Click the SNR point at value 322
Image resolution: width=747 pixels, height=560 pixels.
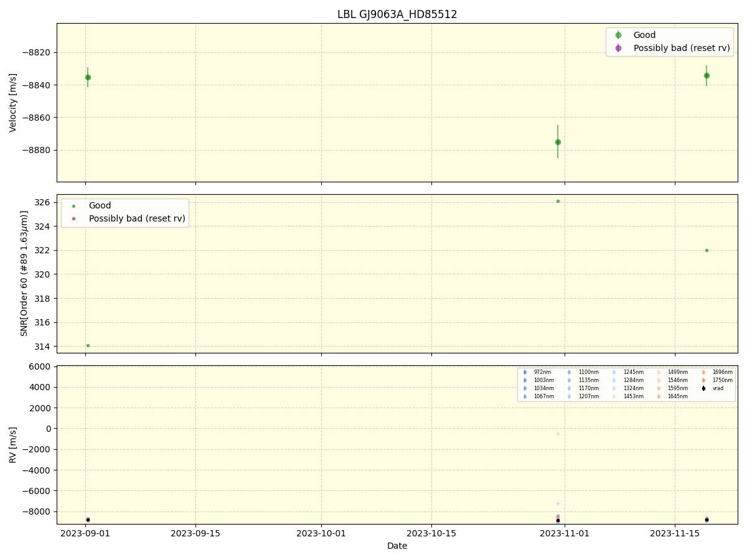coord(707,250)
